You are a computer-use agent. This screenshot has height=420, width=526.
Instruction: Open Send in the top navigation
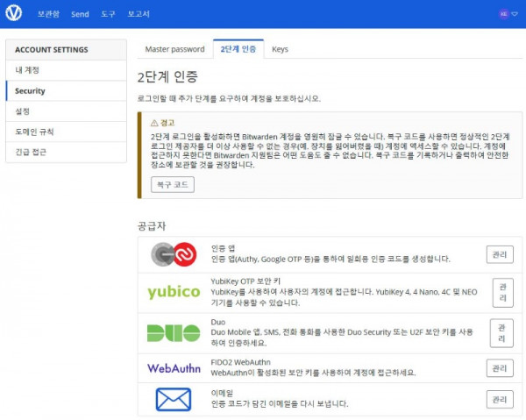click(x=80, y=15)
